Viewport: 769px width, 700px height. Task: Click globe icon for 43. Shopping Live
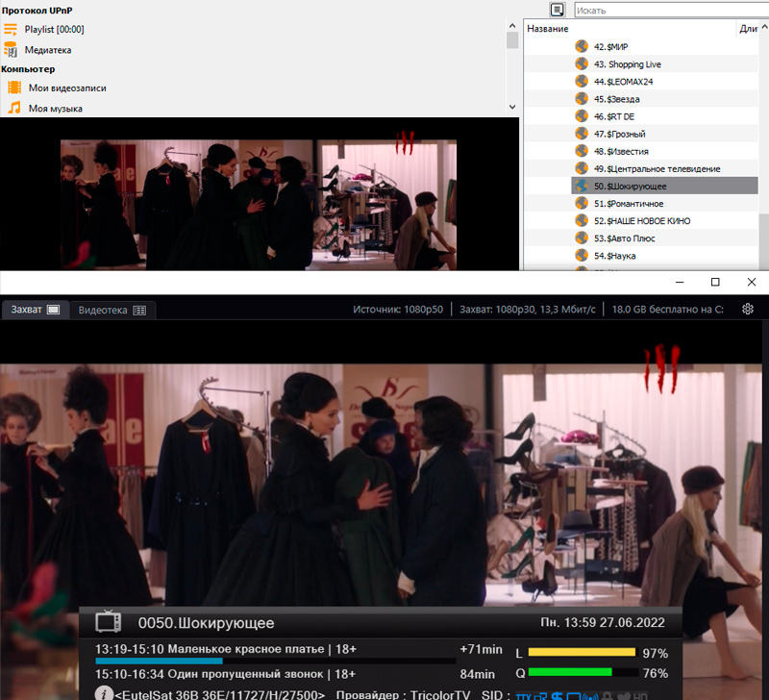click(582, 63)
